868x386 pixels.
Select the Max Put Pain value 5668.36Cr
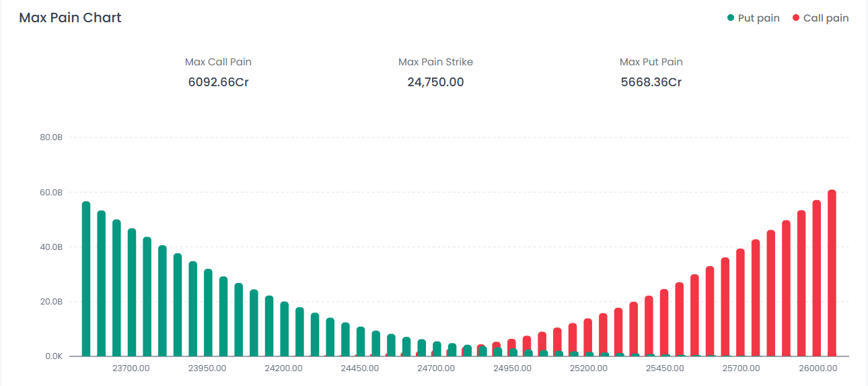tap(651, 82)
